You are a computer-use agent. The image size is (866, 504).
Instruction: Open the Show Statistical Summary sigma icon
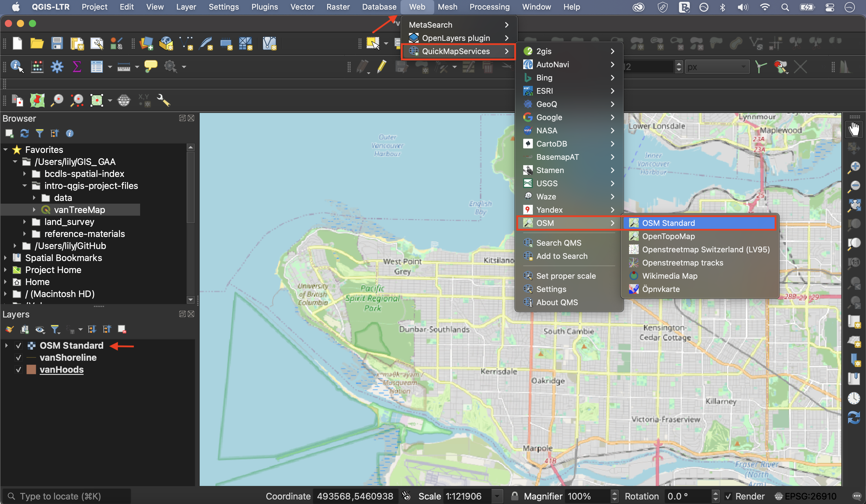[x=77, y=66]
